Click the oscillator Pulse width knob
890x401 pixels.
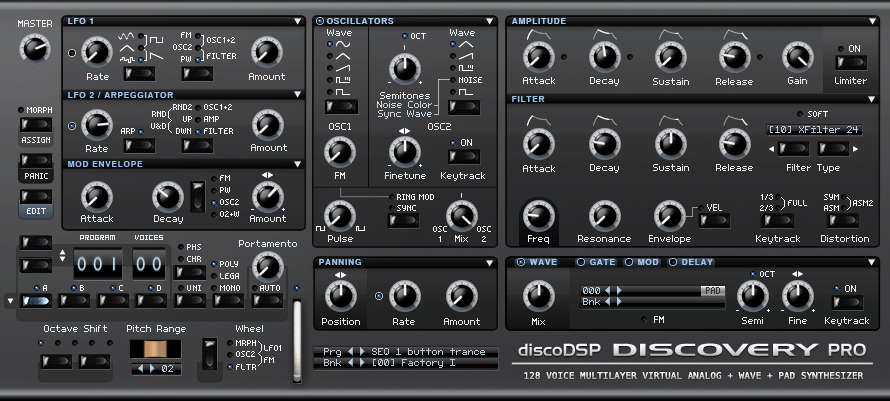[x=340, y=213]
